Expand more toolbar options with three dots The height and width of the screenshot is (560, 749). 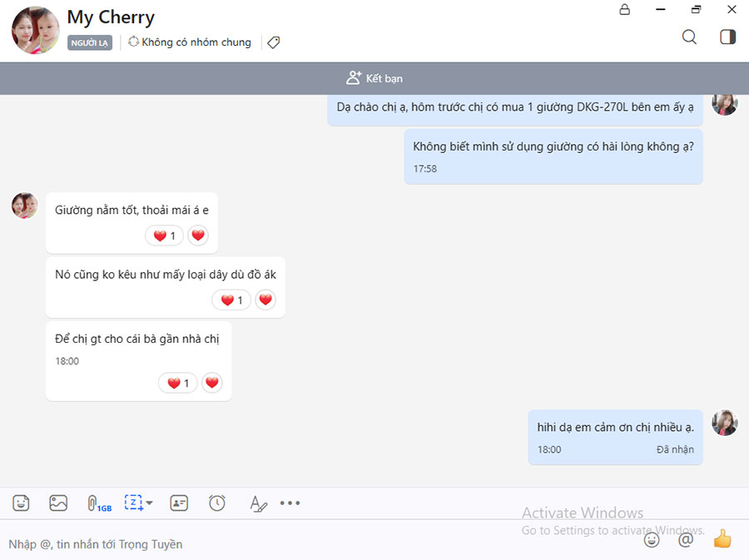coord(290,503)
